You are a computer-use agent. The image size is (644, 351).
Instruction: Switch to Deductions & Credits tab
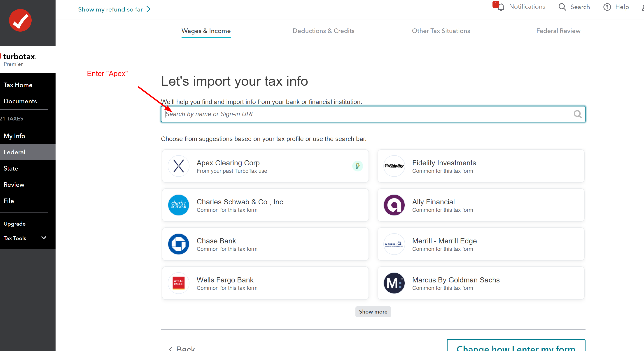323,31
